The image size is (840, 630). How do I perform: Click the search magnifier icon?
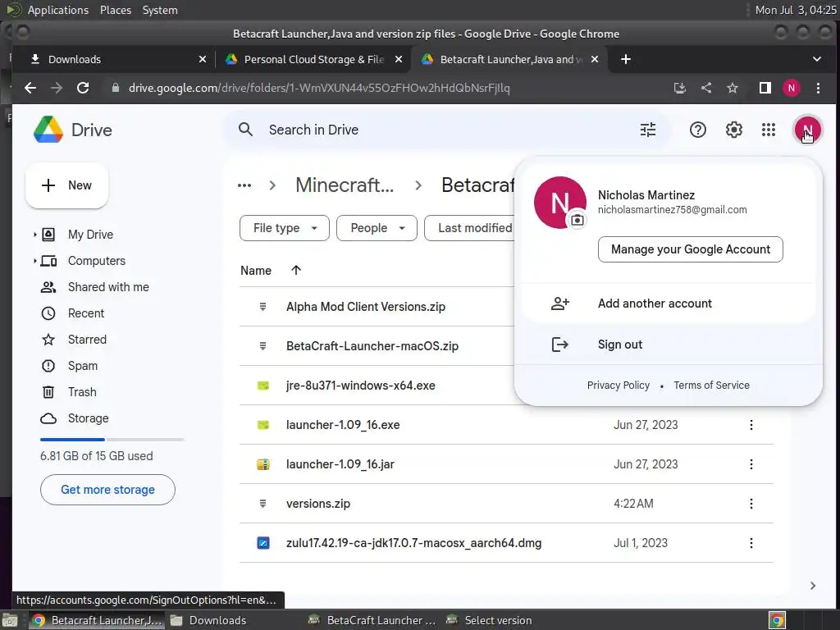pyautogui.click(x=245, y=130)
